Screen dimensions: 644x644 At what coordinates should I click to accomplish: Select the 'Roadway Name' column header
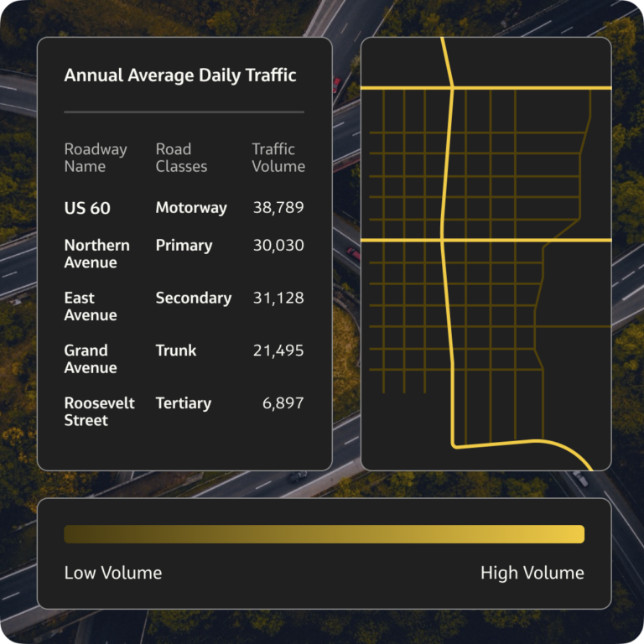(96, 158)
